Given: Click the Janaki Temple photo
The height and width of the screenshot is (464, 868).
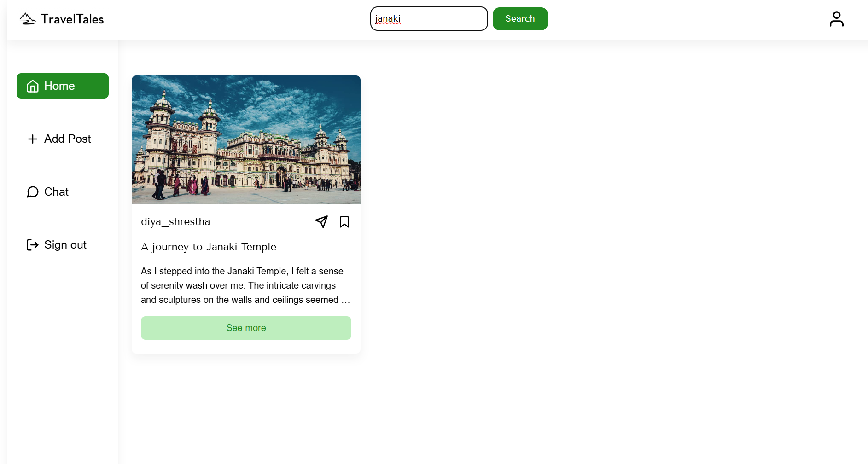Looking at the screenshot, I should 245,140.
